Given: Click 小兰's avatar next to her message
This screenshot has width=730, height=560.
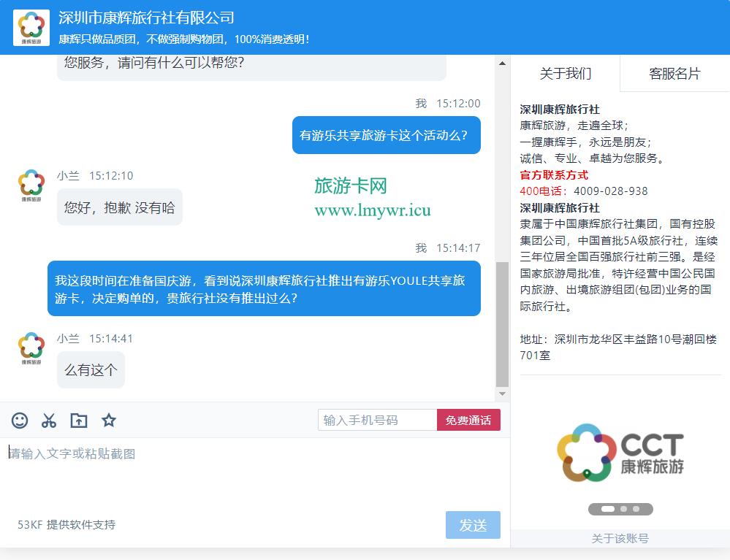Looking at the screenshot, I should (x=30, y=185).
